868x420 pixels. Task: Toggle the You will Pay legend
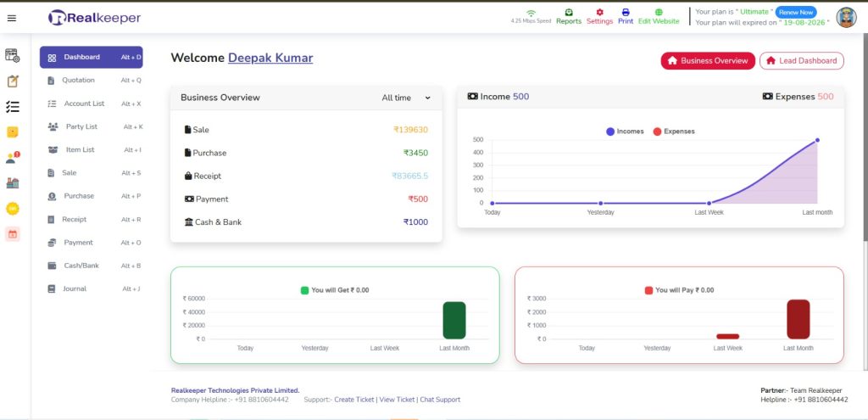(x=679, y=290)
